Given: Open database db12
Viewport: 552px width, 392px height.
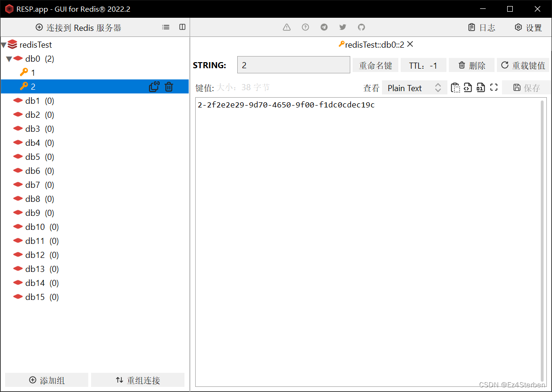Looking at the screenshot, I should tap(95, 255).
